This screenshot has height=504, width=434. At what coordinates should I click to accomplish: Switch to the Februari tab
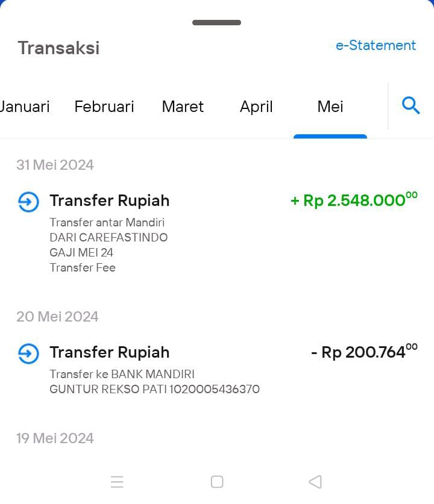pos(104,107)
